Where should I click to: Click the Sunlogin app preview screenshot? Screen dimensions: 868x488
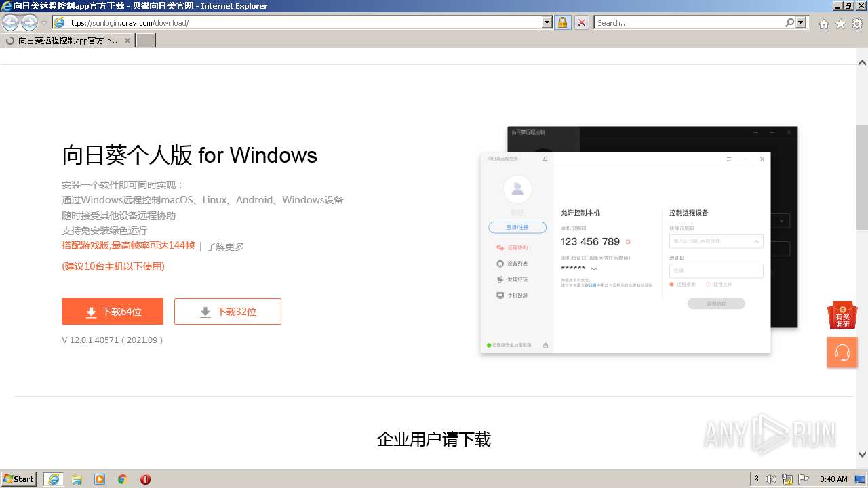pos(639,240)
